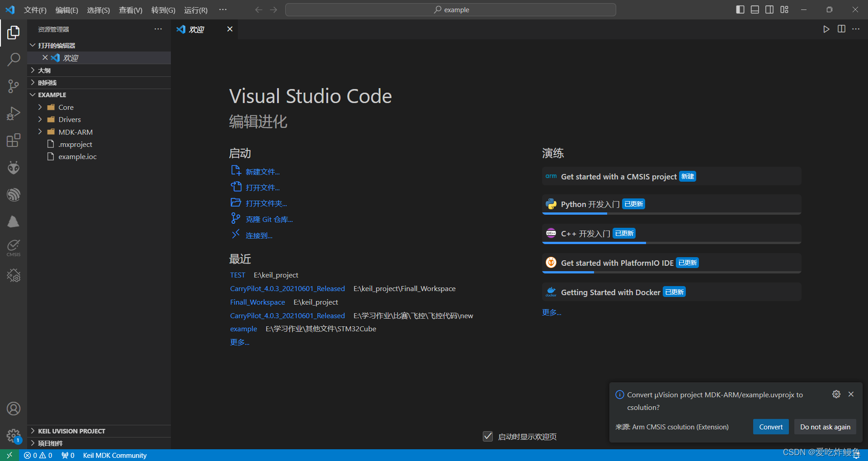This screenshot has height=461, width=868.
Task: Toggle the primary side bar layout icon
Action: pos(740,9)
